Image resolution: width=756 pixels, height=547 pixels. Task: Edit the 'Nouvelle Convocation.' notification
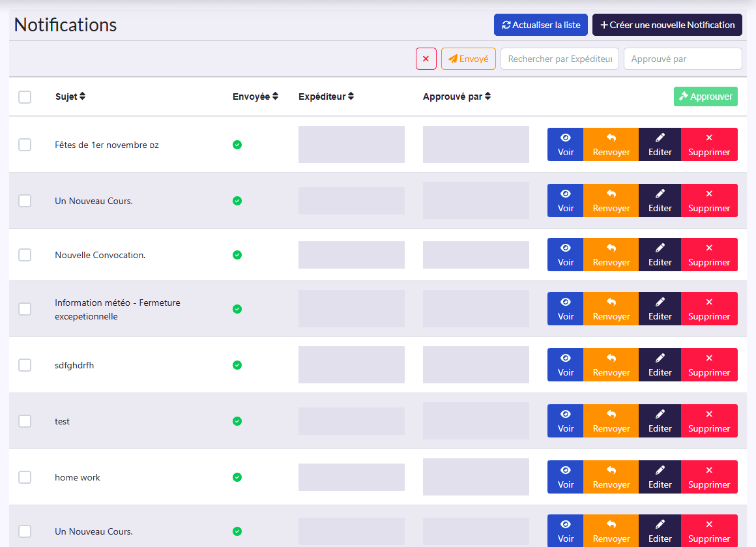[x=660, y=254]
